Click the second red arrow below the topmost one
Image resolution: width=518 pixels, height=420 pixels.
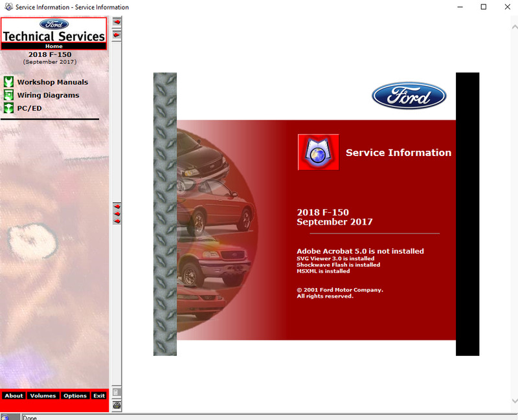117,35
